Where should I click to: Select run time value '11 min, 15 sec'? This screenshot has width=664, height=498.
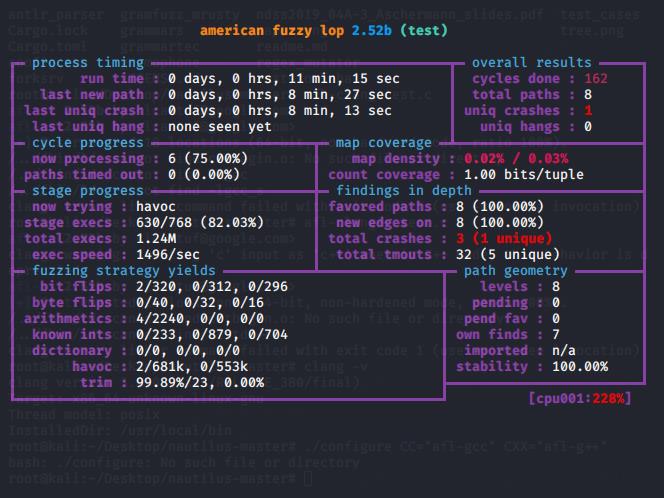pyautogui.click(x=344, y=79)
